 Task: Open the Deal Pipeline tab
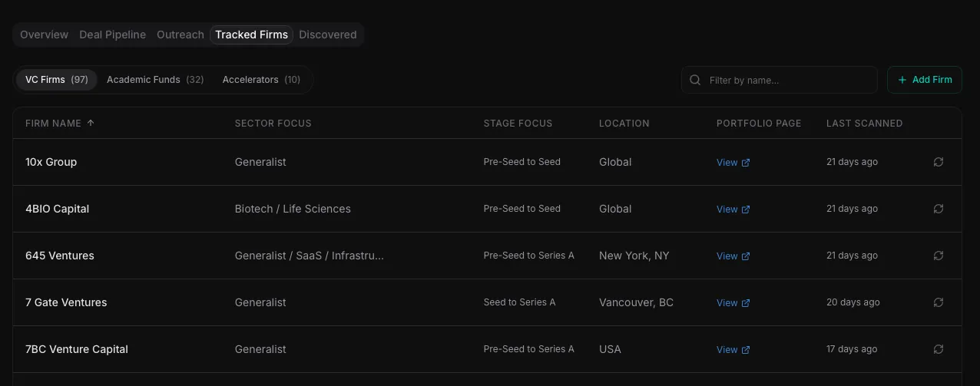click(x=112, y=35)
